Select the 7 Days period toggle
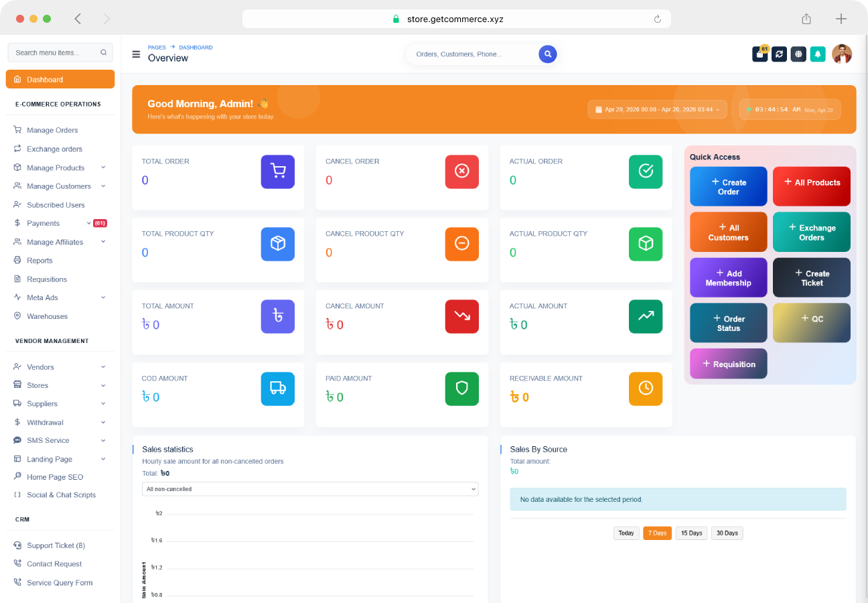868x603 pixels. [657, 533]
